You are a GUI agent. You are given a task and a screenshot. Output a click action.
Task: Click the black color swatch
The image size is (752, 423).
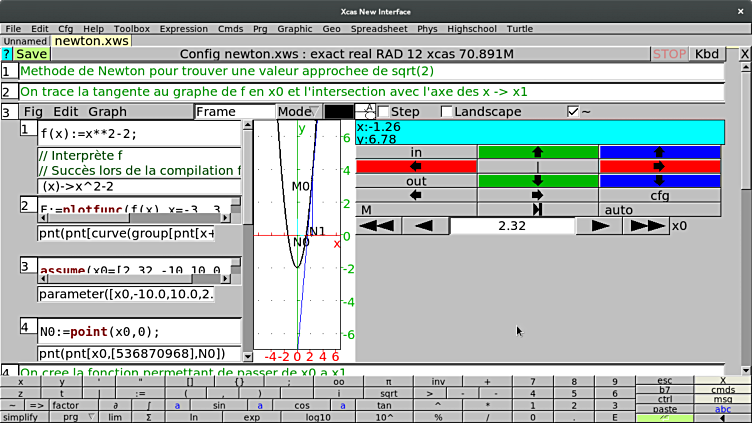(339, 112)
